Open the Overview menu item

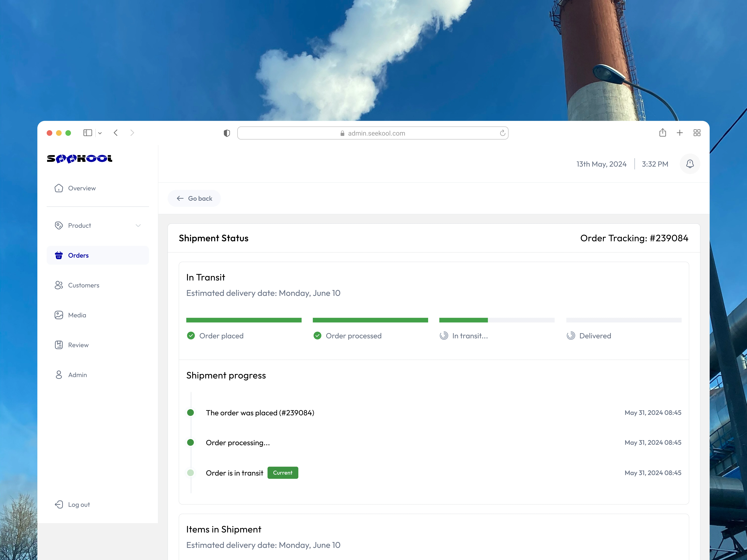coord(98,188)
